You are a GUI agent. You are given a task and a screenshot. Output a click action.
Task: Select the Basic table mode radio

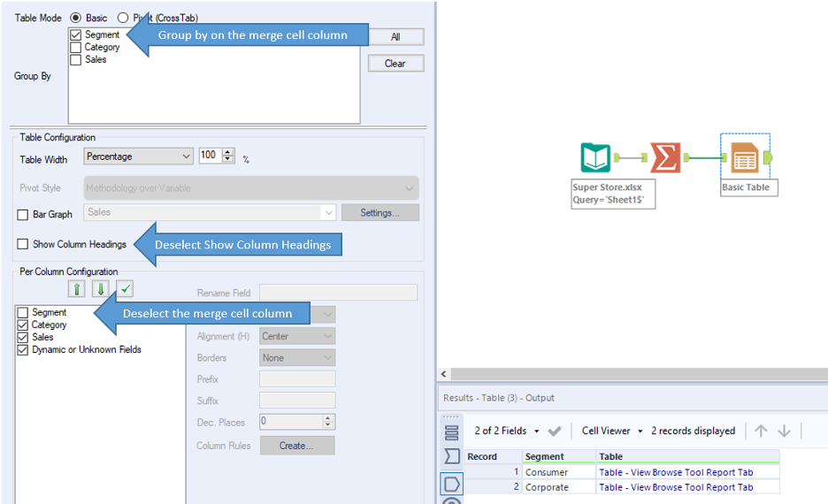[x=75, y=18]
